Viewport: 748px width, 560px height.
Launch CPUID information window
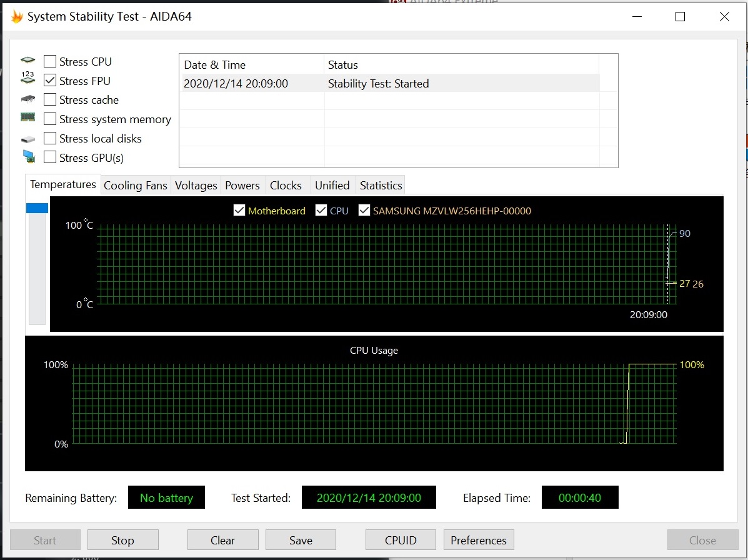point(401,539)
